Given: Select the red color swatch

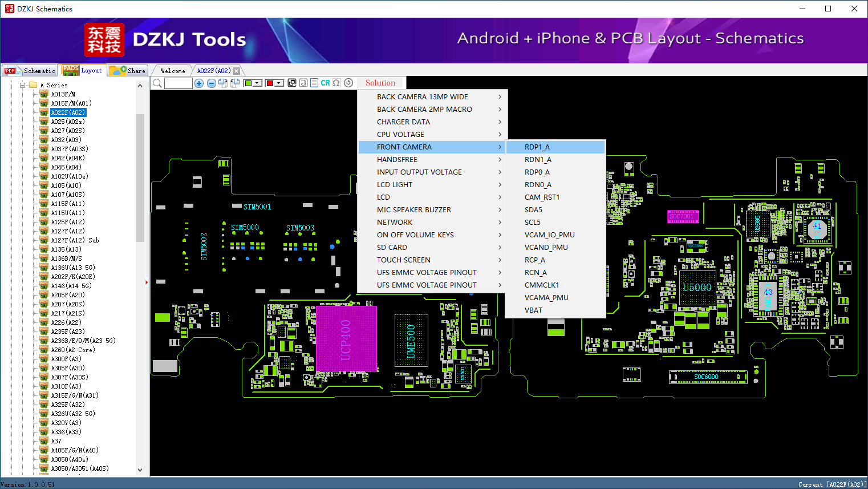Looking at the screenshot, I should [270, 83].
